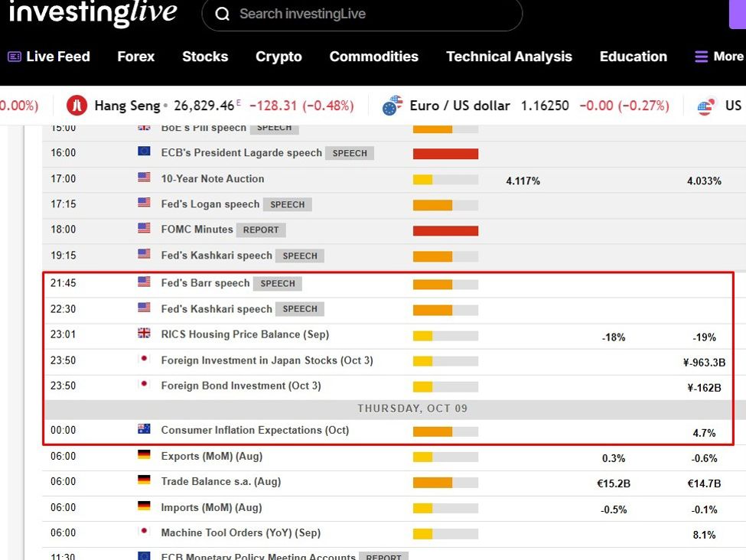
Task: Open the 10-Year Note Auction event
Action: coord(212,178)
